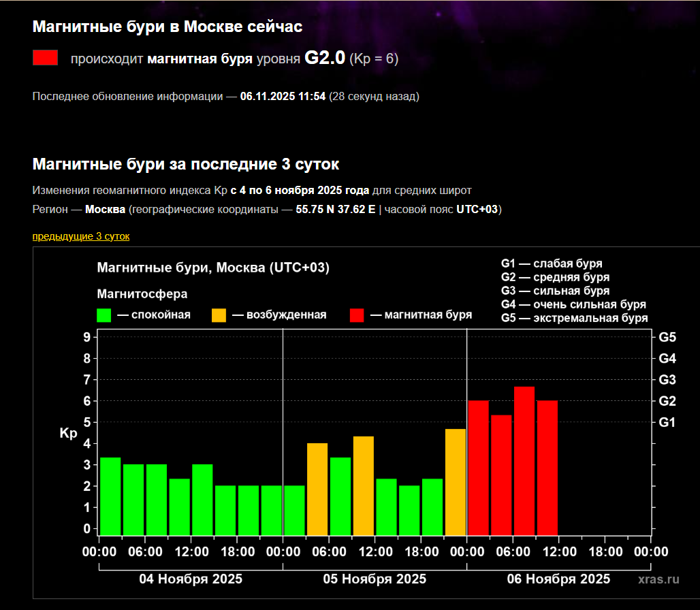Click the yellow "возбужденная" legend swatch
Image resolution: width=700 pixels, height=610 pixels.
click(219, 315)
